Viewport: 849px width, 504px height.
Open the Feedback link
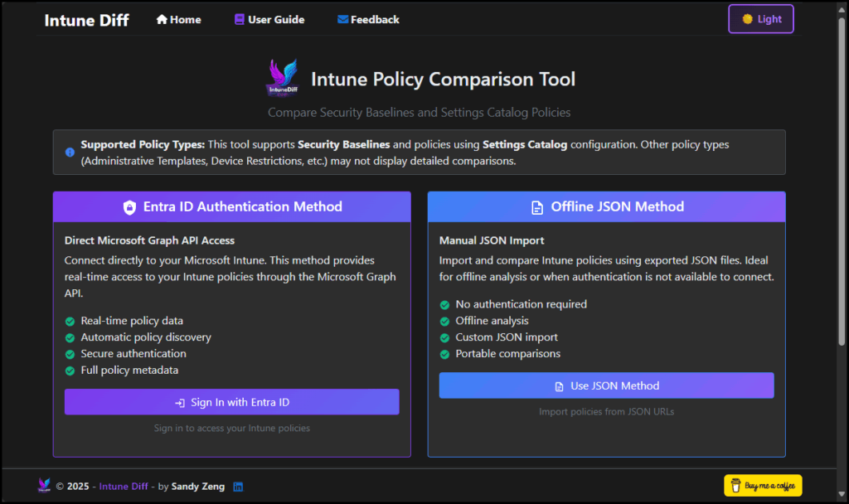[368, 20]
